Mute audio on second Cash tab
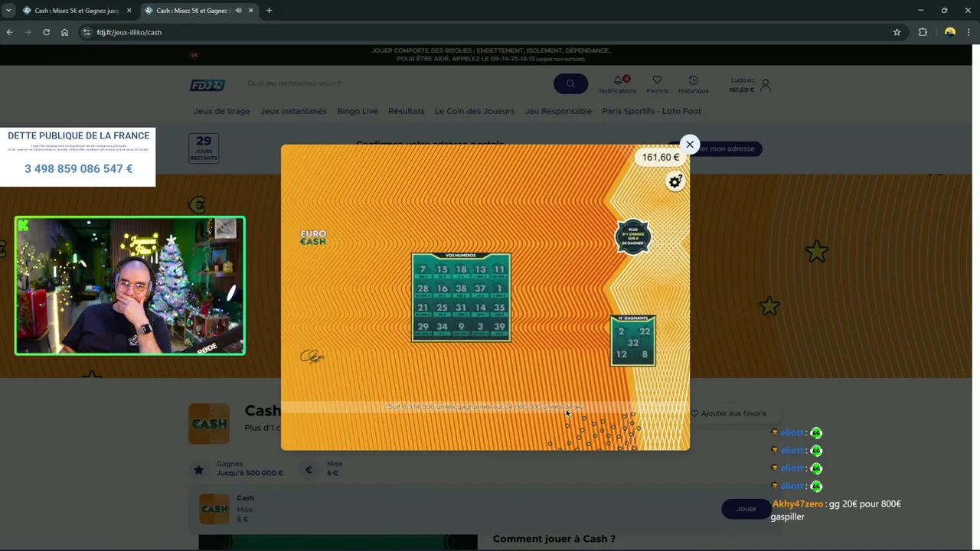 coord(239,11)
